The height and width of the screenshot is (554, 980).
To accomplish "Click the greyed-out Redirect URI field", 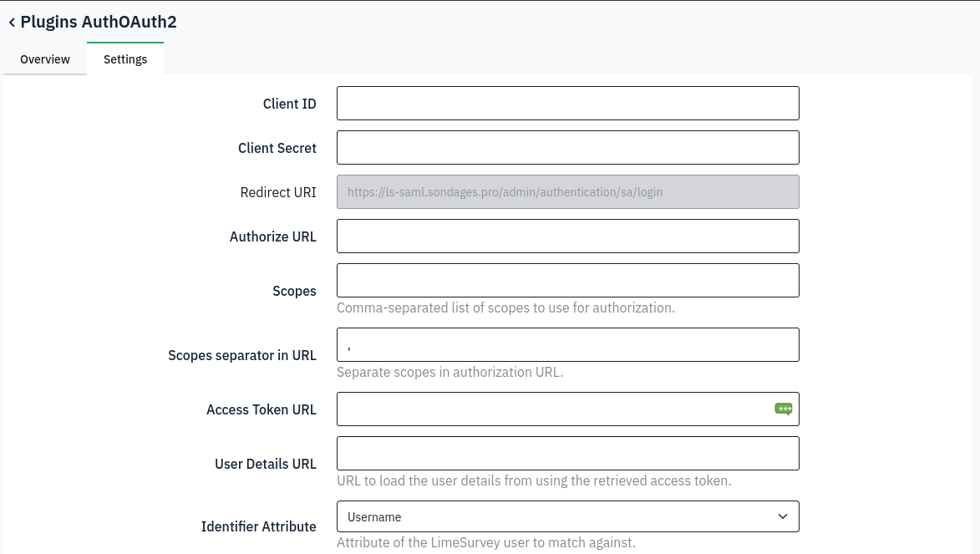I will (567, 191).
